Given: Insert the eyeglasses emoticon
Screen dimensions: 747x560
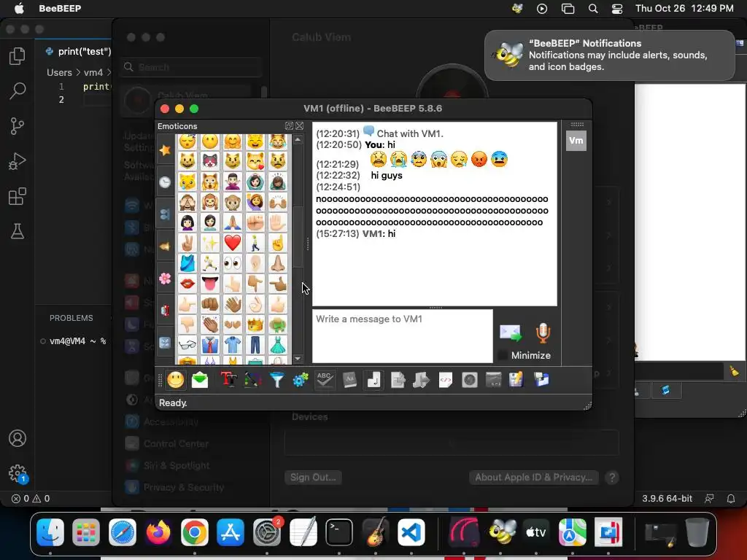Looking at the screenshot, I should [x=187, y=345].
